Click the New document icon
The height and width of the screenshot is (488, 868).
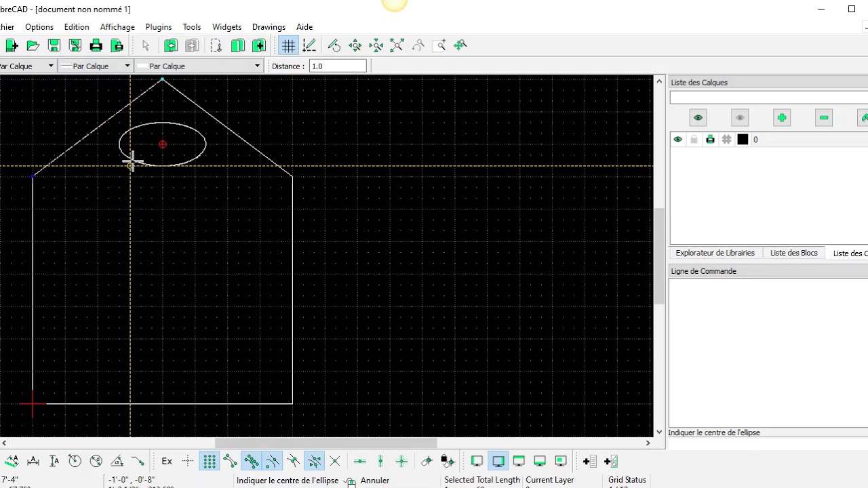coord(12,45)
